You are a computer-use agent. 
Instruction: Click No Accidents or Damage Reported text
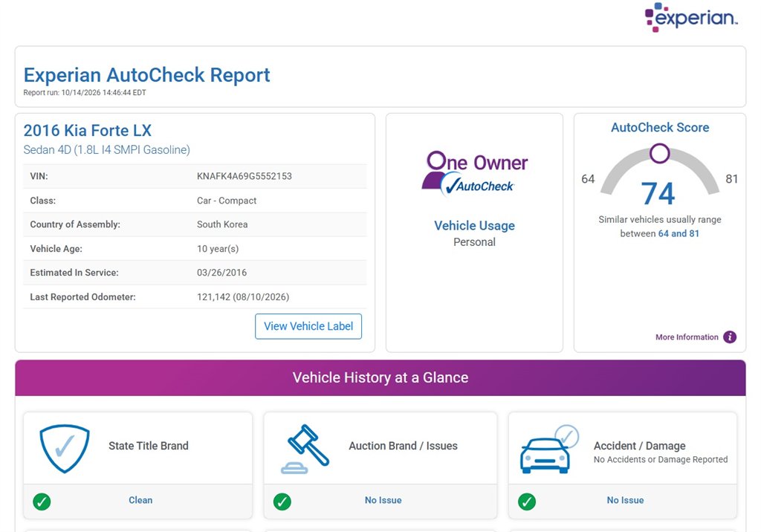click(x=661, y=459)
